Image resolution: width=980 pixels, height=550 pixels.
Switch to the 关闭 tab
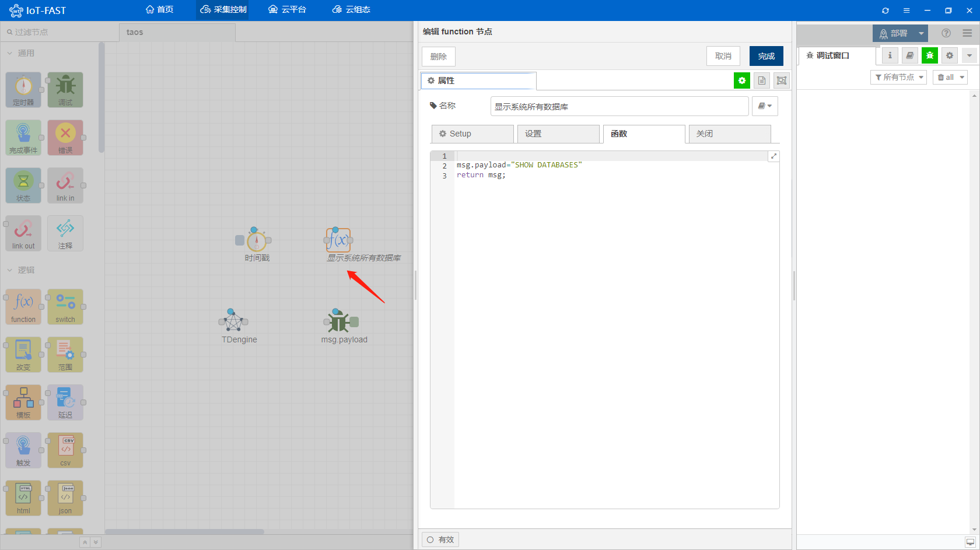tap(730, 134)
